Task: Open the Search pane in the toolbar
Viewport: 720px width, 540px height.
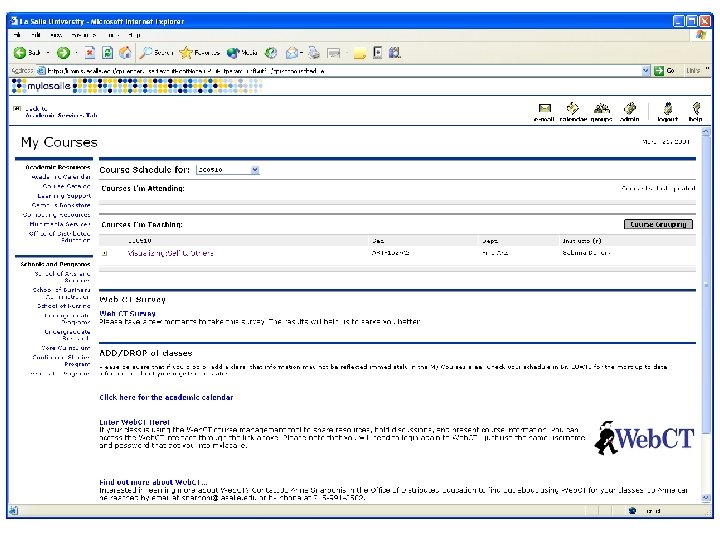Action: (x=156, y=53)
